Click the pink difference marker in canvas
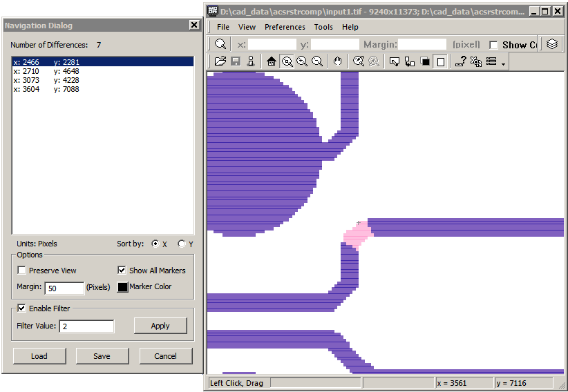The width and height of the screenshot is (568, 392). 358,235
